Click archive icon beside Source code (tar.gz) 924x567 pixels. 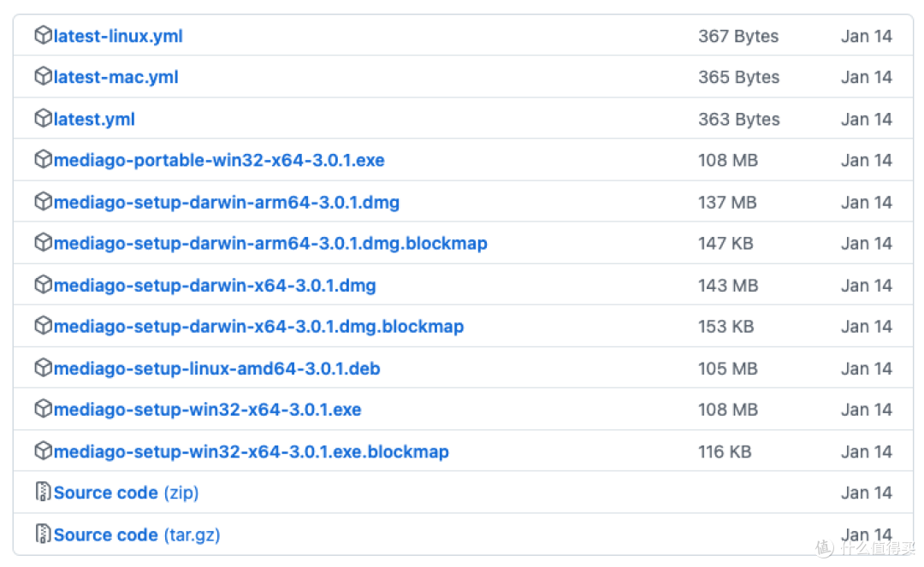(x=43, y=534)
